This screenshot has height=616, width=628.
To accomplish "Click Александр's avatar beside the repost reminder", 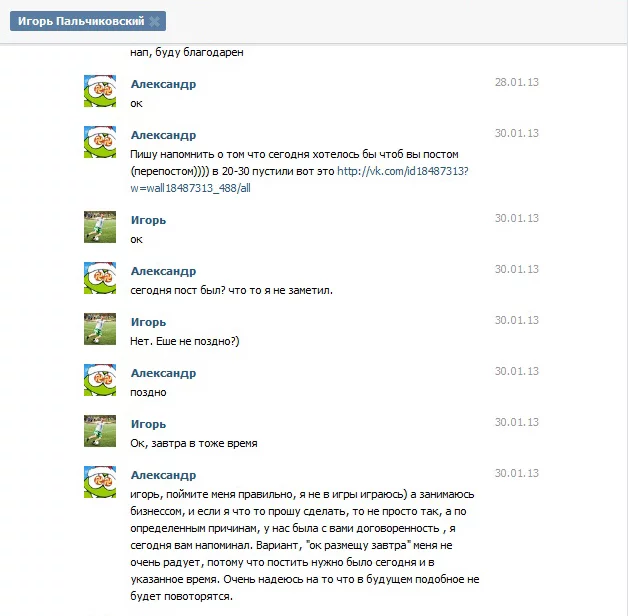I will (x=100, y=142).
